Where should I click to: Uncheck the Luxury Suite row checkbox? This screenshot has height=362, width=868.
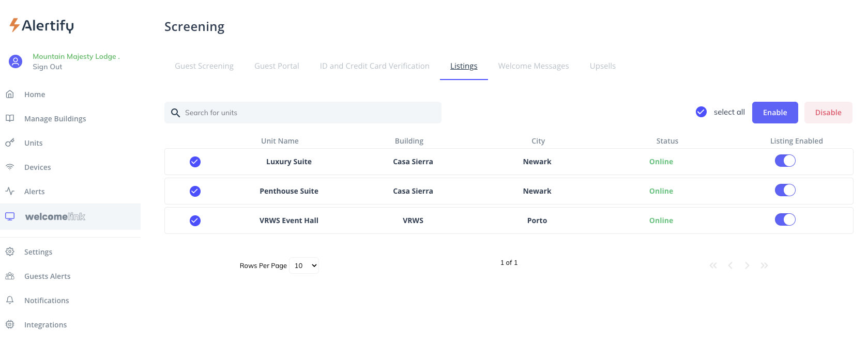pyautogui.click(x=195, y=162)
